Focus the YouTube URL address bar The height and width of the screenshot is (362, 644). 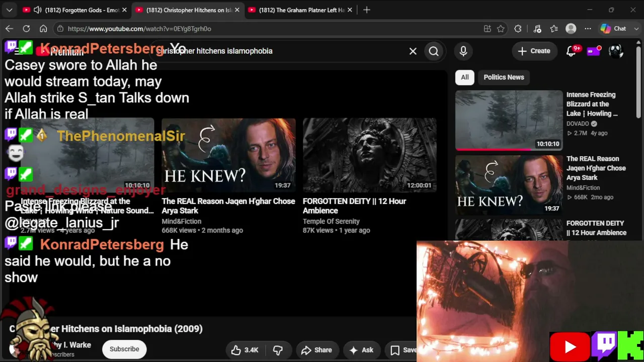[x=272, y=29]
